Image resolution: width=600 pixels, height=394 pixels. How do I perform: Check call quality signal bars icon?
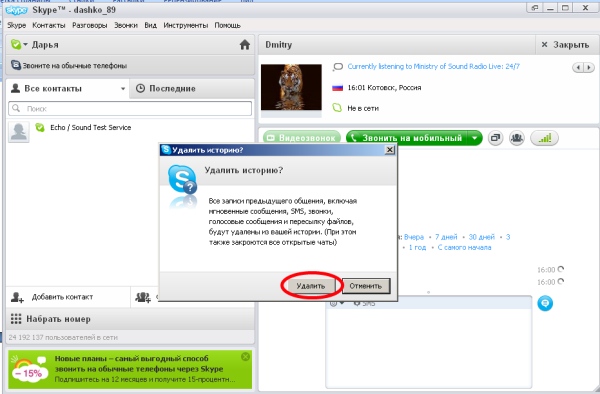click(x=545, y=138)
